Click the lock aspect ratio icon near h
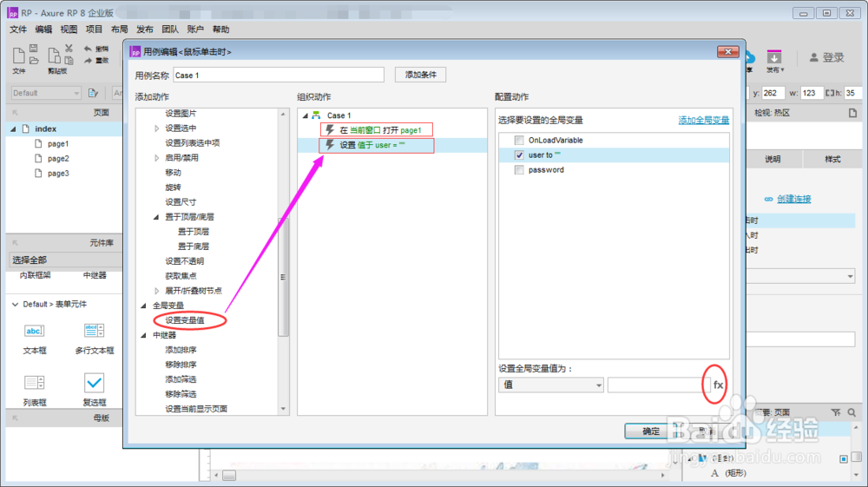The image size is (868, 487). pos(831,93)
